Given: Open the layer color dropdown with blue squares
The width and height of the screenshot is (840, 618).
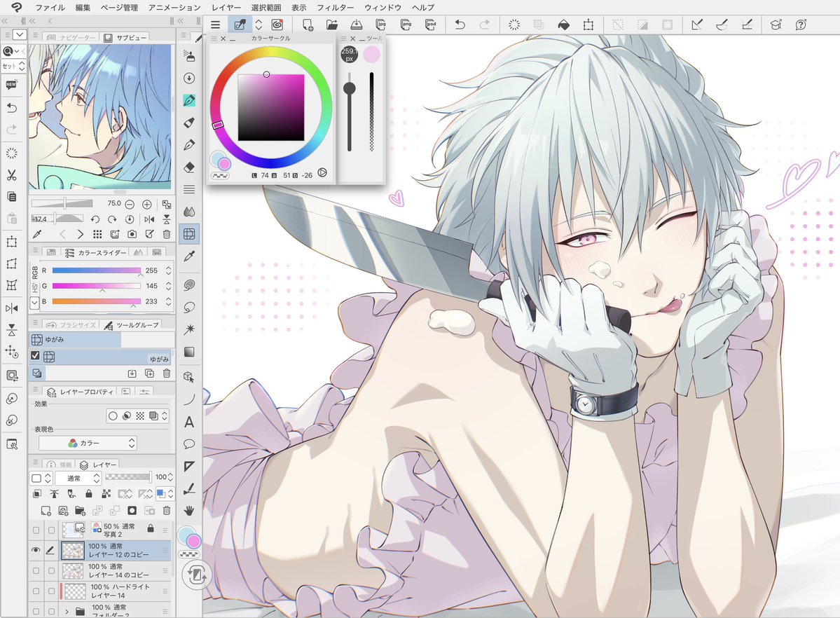Looking at the screenshot, I should pos(165,494).
